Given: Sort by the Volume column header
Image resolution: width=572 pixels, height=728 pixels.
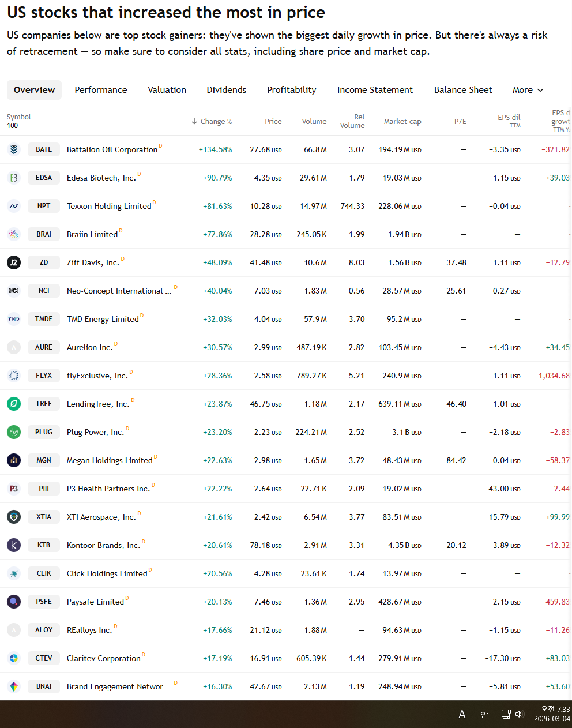Looking at the screenshot, I should (314, 122).
